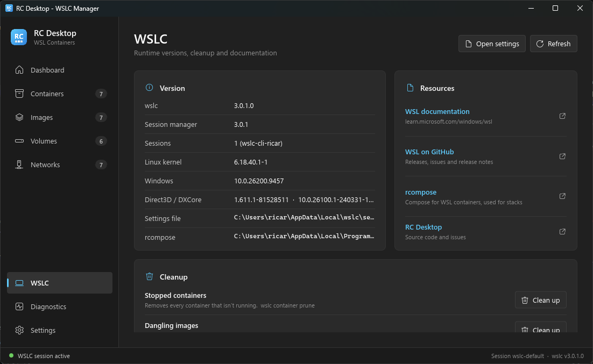This screenshot has height=364, width=593.
Task: Go to the Dashboard page
Action: (x=60, y=70)
